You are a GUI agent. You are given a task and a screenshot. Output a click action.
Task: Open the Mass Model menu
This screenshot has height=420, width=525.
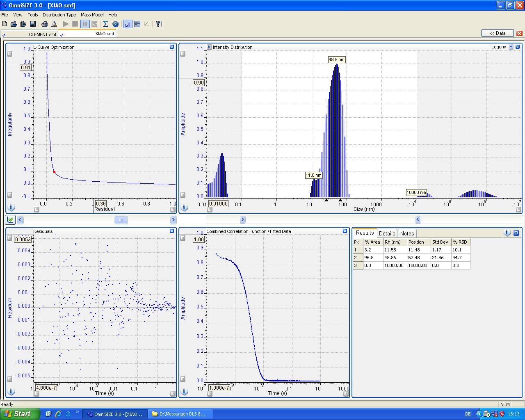(92, 15)
